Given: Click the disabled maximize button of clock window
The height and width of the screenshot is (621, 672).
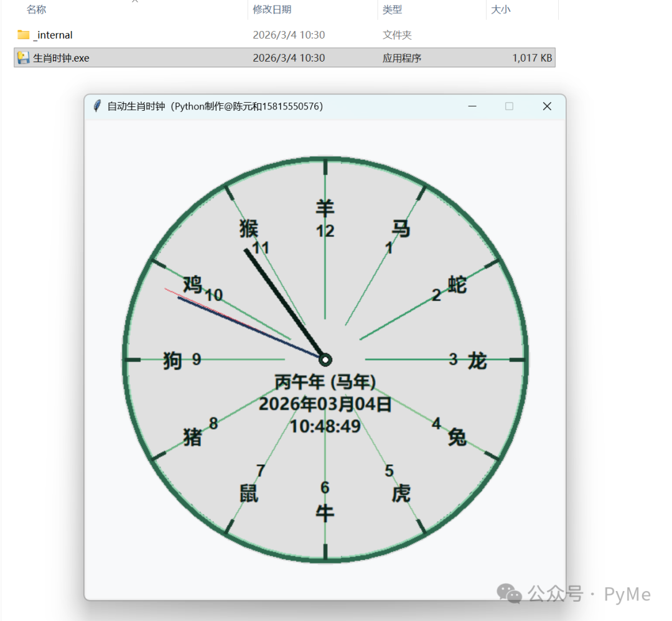Looking at the screenshot, I should 509,106.
